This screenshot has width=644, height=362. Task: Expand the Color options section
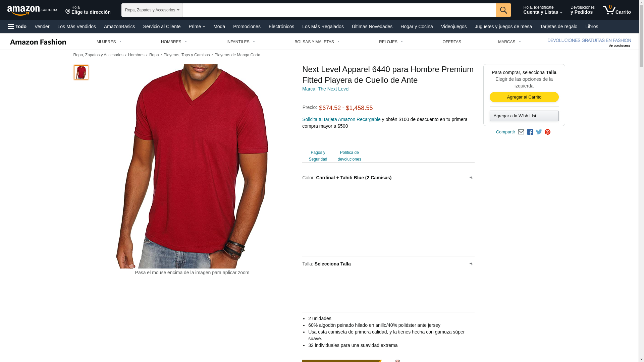coord(388,178)
